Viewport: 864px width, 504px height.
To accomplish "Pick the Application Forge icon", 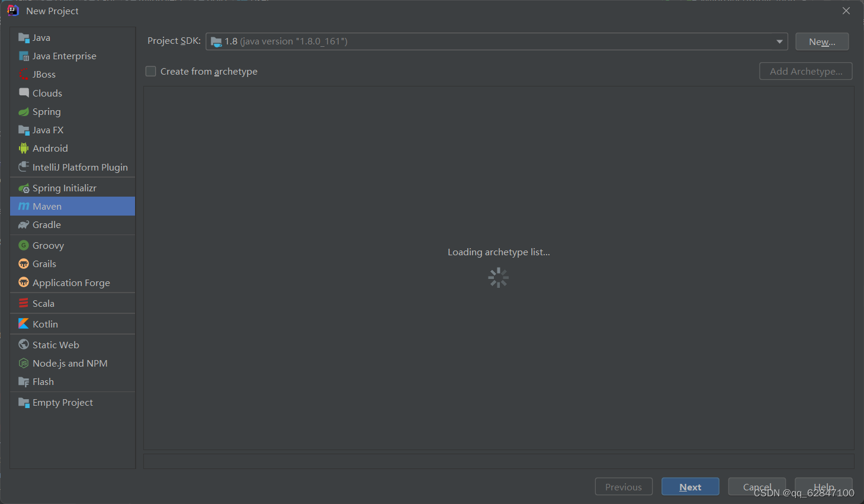I will click(x=24, y=283).
